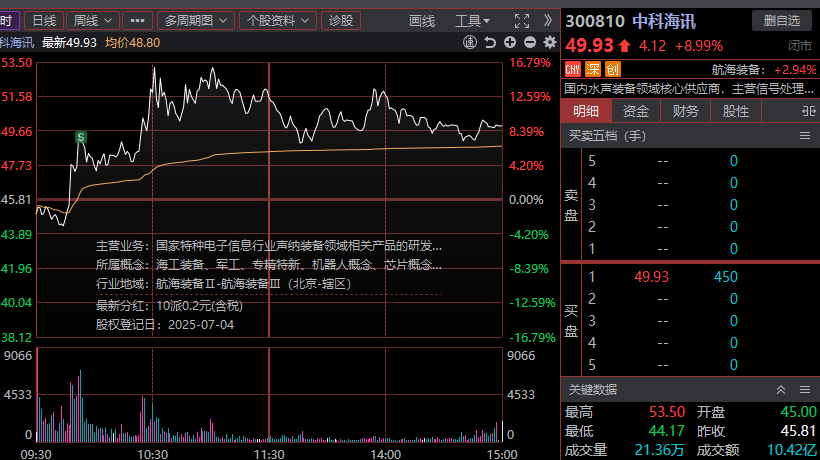Click the 53.50 price axis label
Image resolution: width=820 pixels, height=460 pixels.
[17, 63]
